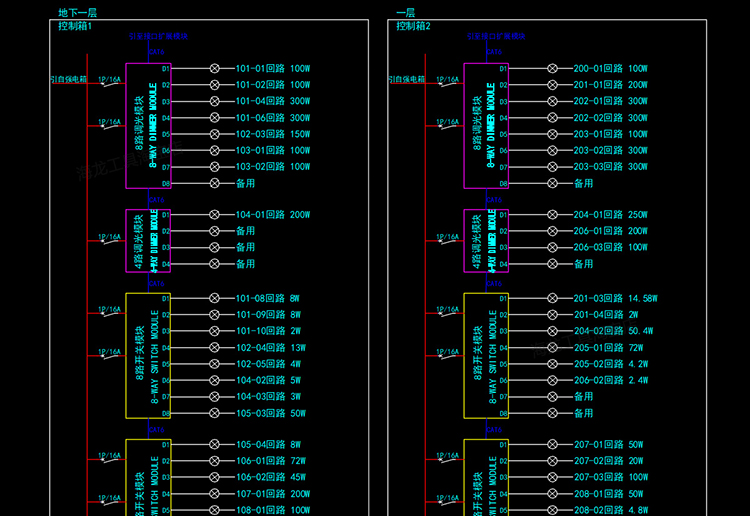Screen dimensions: 750x516
Task: Click the 101-06回路 300W label
Action: coord(272,118)
